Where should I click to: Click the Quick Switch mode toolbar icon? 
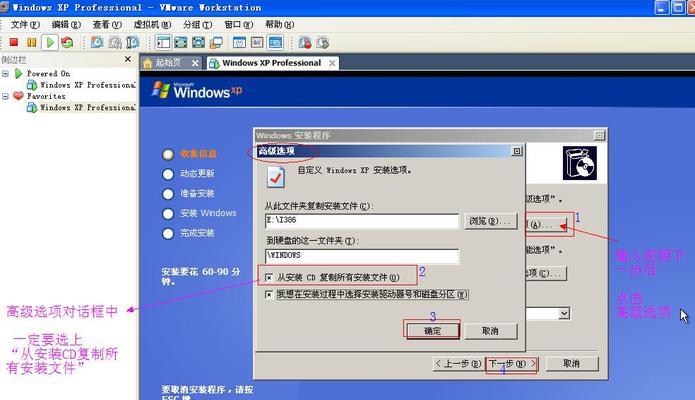click(198, 43)
